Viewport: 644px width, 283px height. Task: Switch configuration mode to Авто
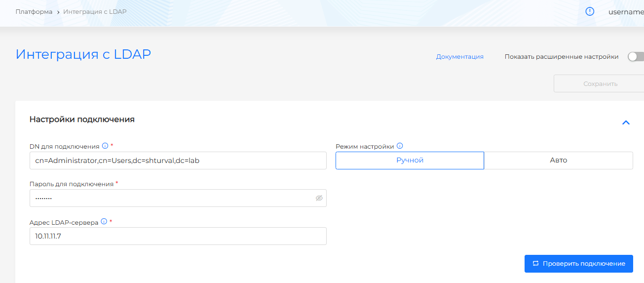(558, 161)
